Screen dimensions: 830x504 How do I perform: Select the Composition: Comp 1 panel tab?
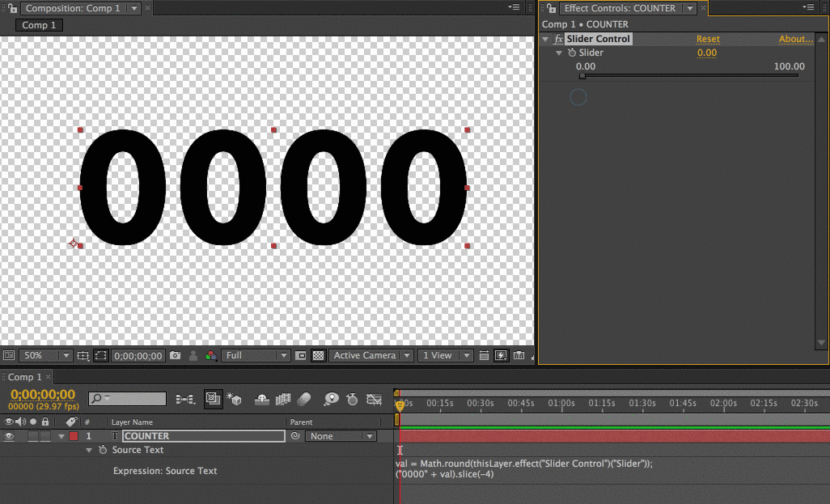[73, 8]
